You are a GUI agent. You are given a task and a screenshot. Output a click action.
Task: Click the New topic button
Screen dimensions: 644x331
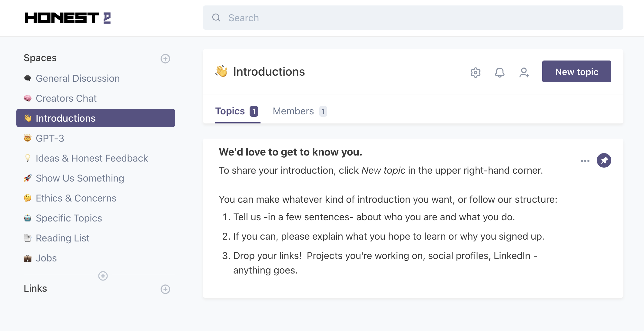tap(576, 71)
